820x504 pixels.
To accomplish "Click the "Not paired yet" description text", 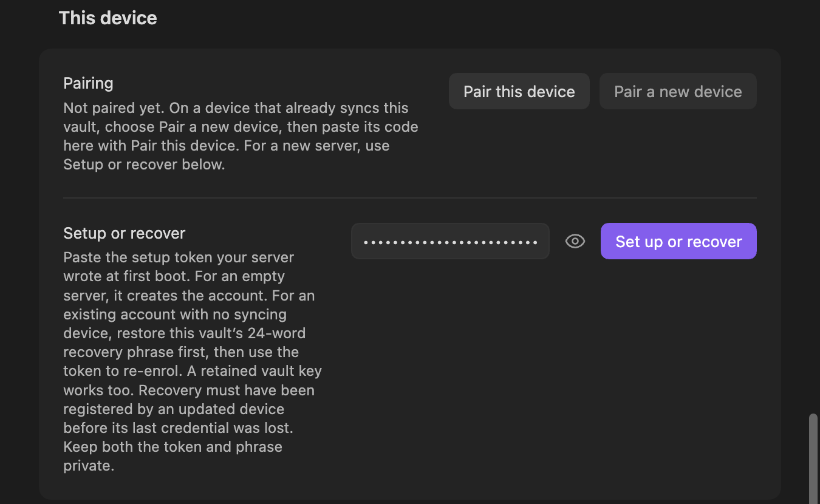I will point(241,137).
